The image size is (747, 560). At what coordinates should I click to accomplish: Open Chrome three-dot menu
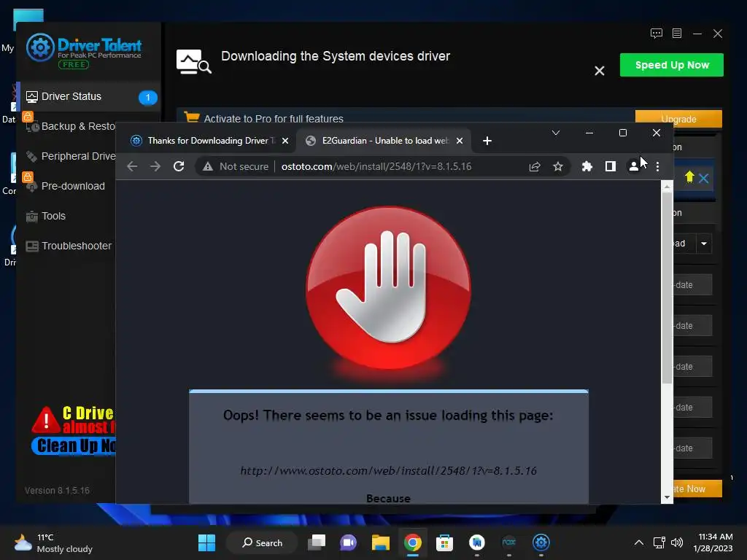point(657,166)
